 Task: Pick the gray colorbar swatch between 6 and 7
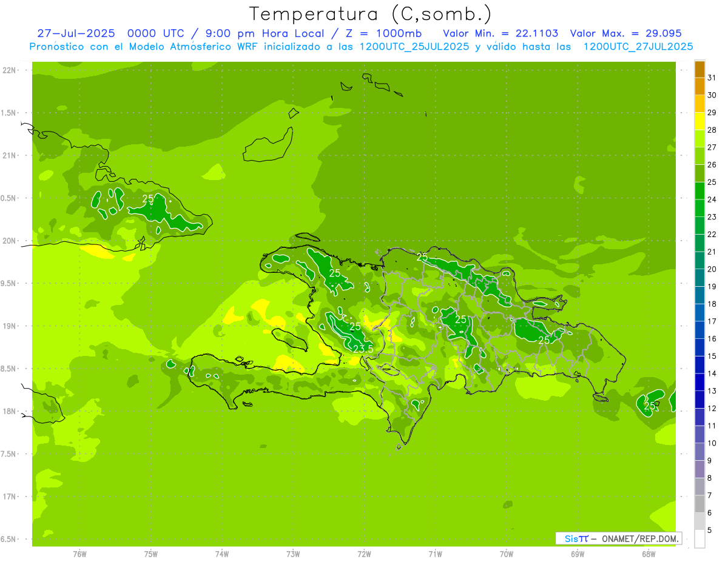[699, 504]
